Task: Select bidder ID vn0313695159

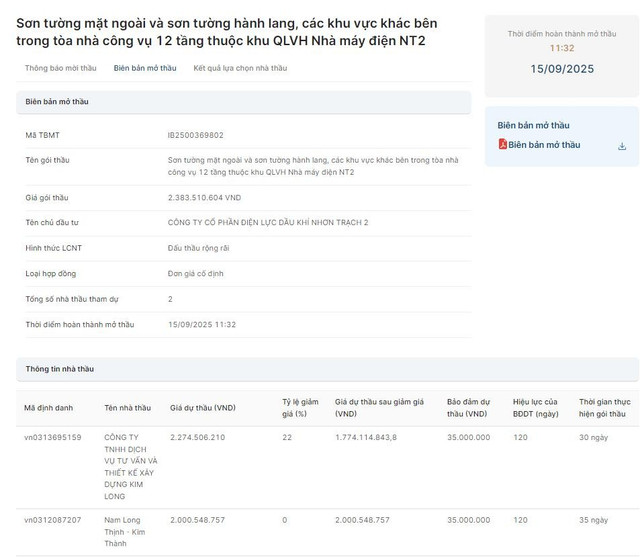Action: click(x=53, y=437)
